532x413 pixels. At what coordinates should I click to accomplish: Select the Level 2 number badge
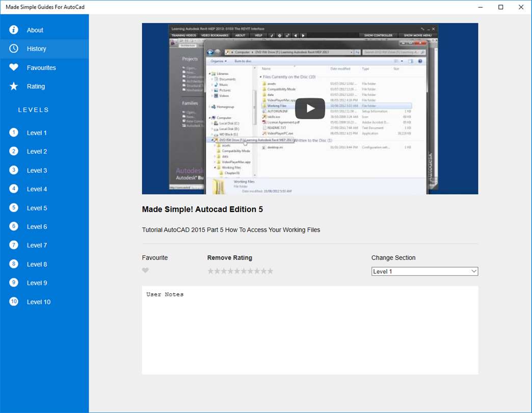click(x=14, y=151)
